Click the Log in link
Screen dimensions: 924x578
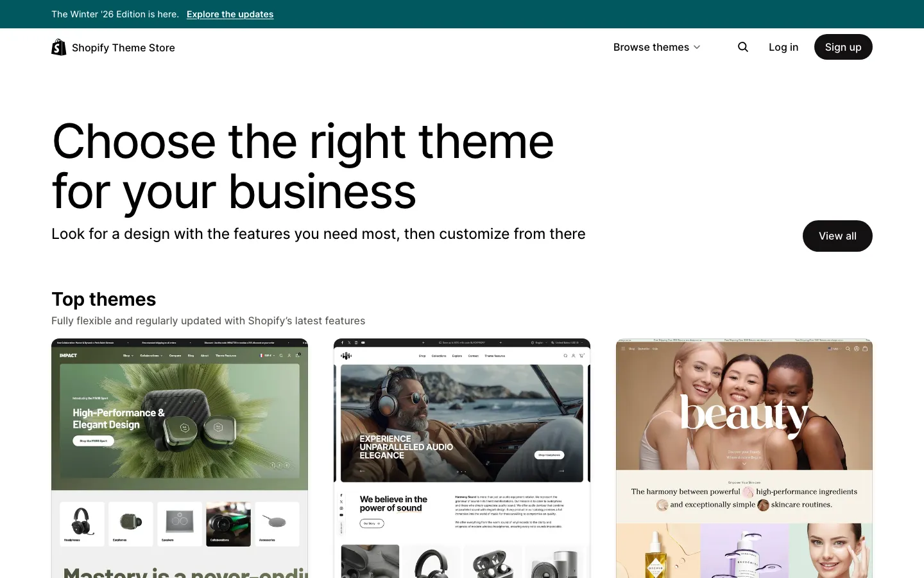[x=783, y=47]
